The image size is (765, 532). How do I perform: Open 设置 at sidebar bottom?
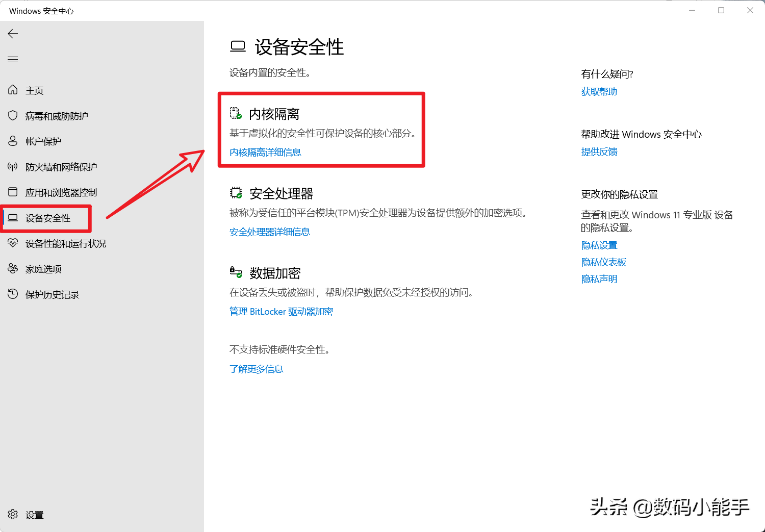coord(35,515)
